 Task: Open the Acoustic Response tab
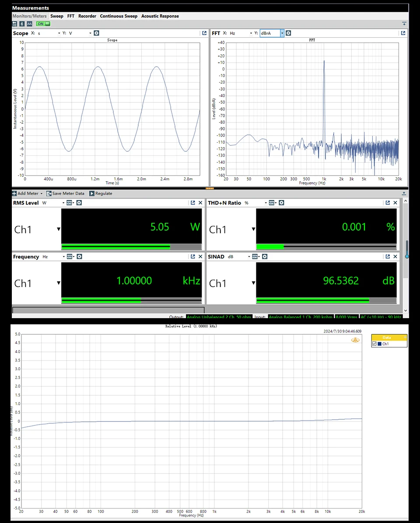point(160,16)
